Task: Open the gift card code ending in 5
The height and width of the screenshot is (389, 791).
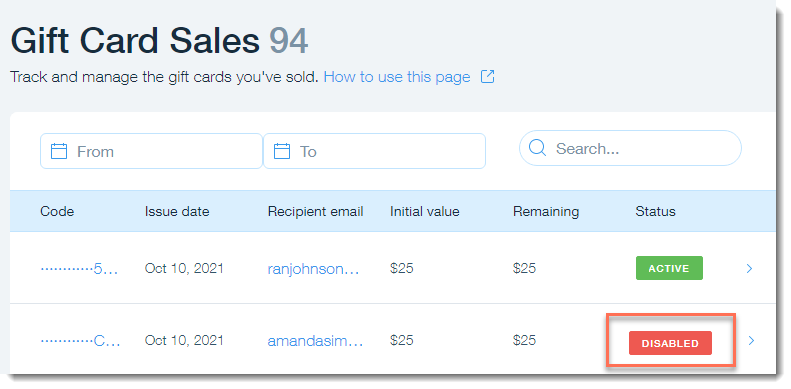Action: click(x=79, y=269)
